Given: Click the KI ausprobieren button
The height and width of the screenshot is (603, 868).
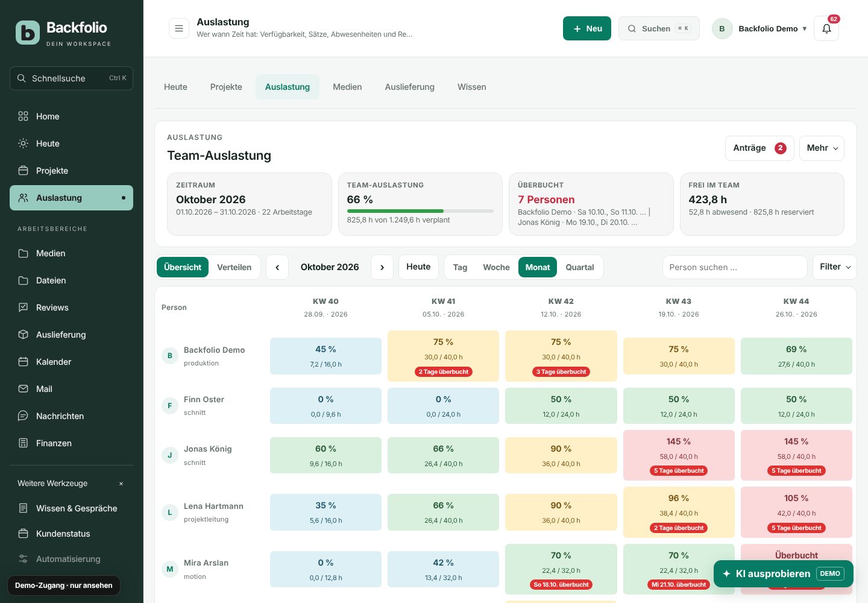Looking at the screenshot, I should coord(784,573).
